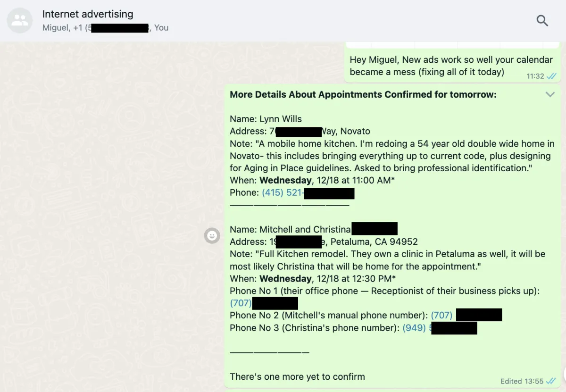Image resolution: width=566 pixels, height=392 pixels.
Task: Click read receipt checkmarks on 11:32 message
Action: [x=551, y=76]
